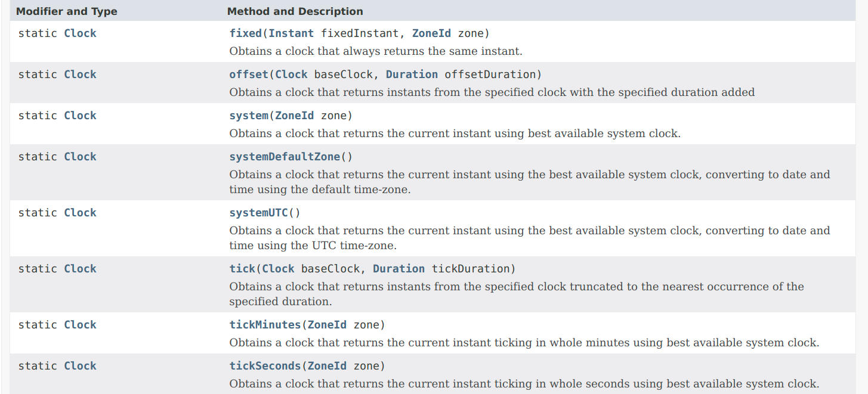Click Clock parameter type in offset method

(291, 75)
